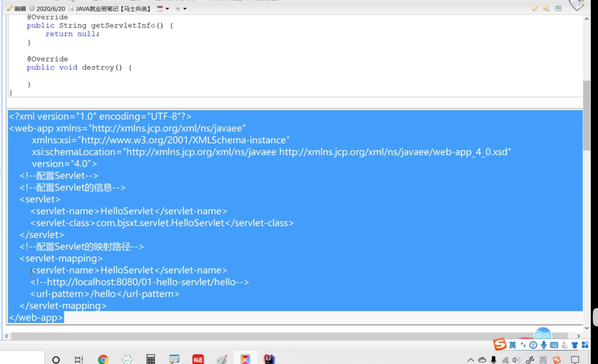Click the Cortana circle on taskbar
This screenshot has width=598, height=364.
point(56,359)
